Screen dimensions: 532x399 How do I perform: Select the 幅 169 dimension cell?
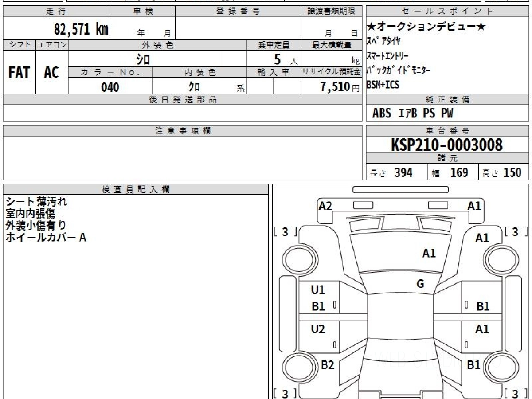(453, 172)
